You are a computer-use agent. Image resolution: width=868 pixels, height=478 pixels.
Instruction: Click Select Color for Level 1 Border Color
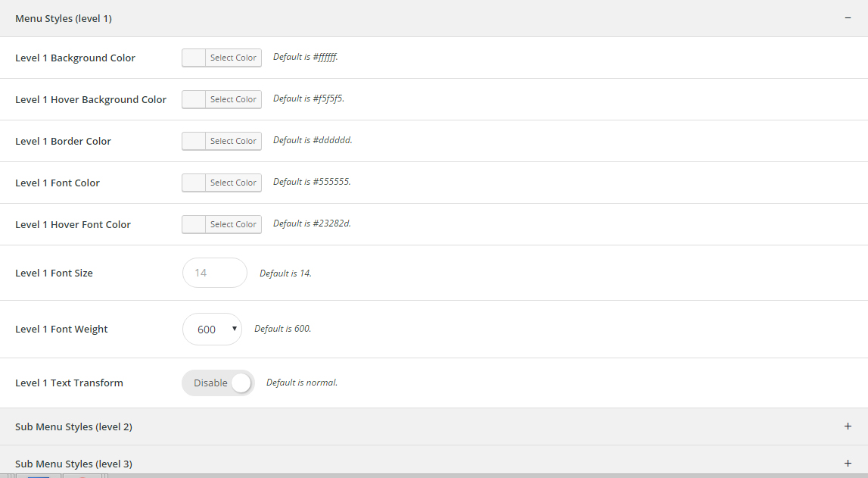click(x=233, y=141)
